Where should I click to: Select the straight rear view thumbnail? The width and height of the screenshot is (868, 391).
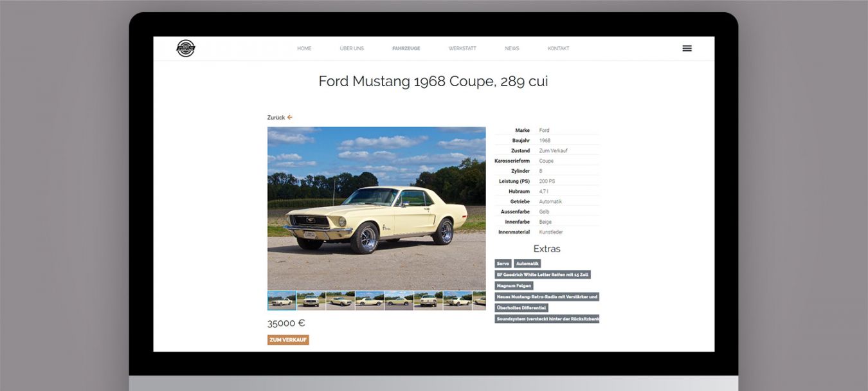[x=428, y=301]
